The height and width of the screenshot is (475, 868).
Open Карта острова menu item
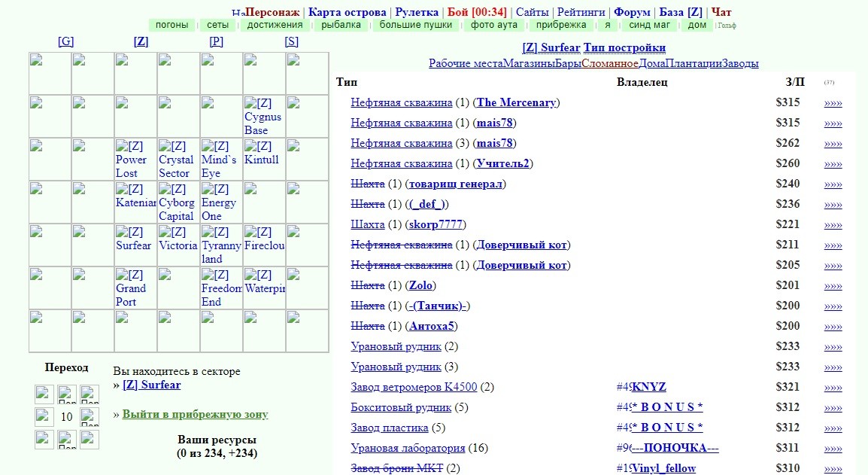click(347, 12)
